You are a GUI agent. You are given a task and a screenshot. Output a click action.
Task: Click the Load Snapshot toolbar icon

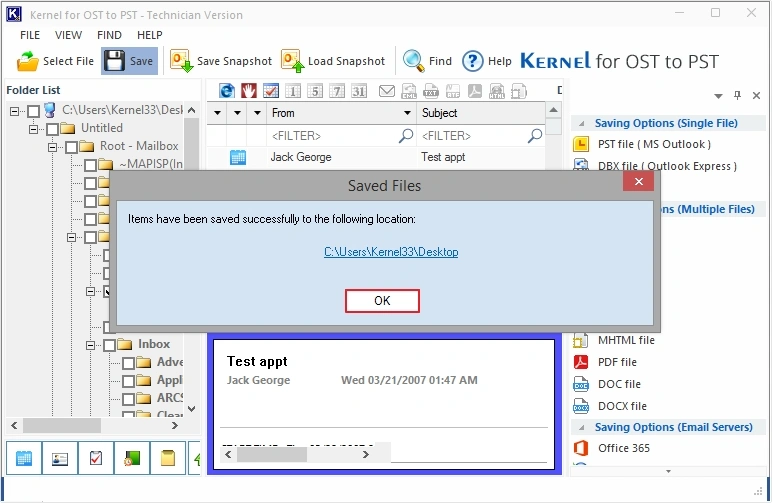[333, 61]
